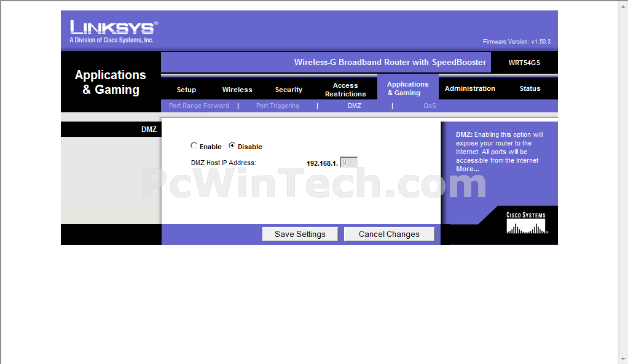Click the Wireless-G Broadband Router title text

pos(390,62)
